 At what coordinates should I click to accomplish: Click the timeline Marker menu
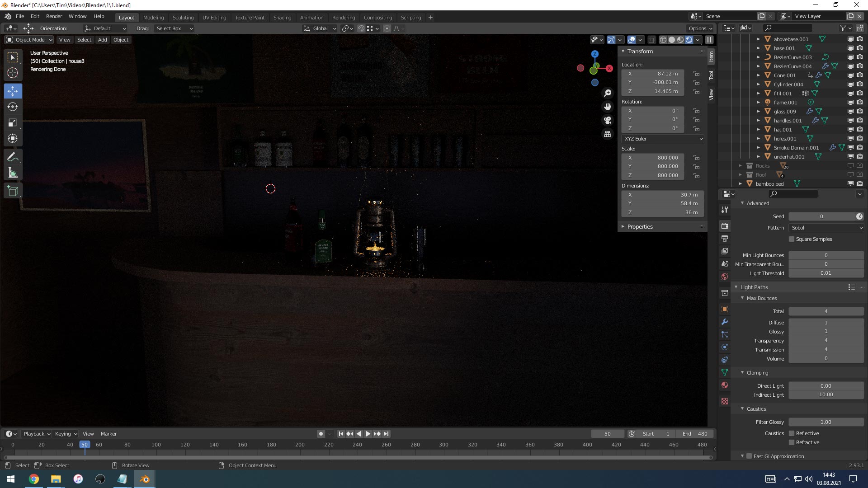pos(108,434)
